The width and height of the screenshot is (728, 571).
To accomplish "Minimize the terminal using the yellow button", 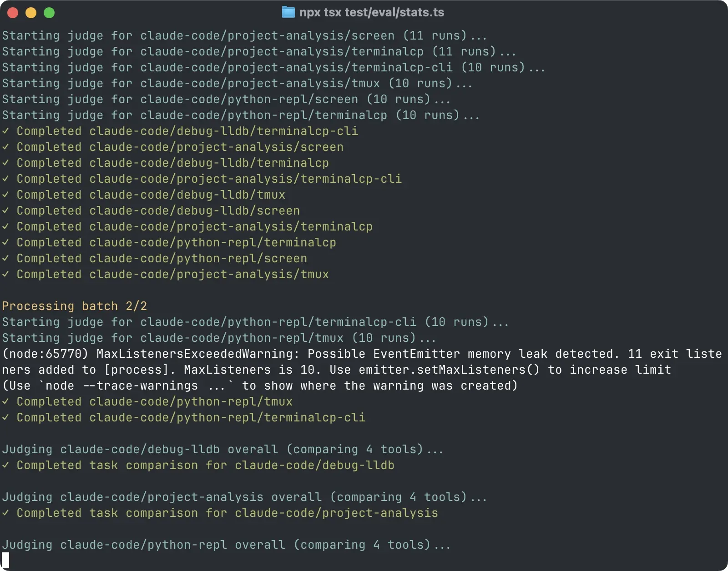I will tap(31, 13).
